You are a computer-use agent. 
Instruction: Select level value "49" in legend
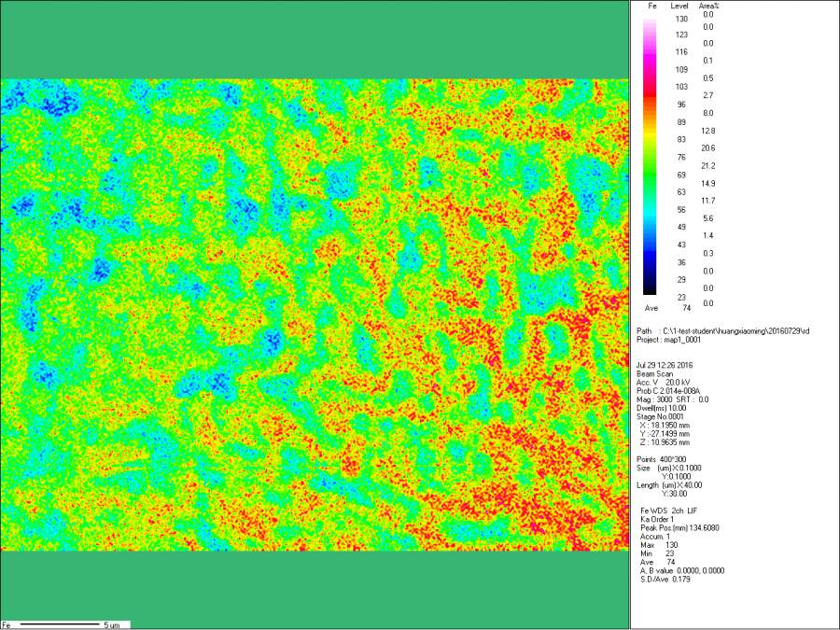[681, 227]
